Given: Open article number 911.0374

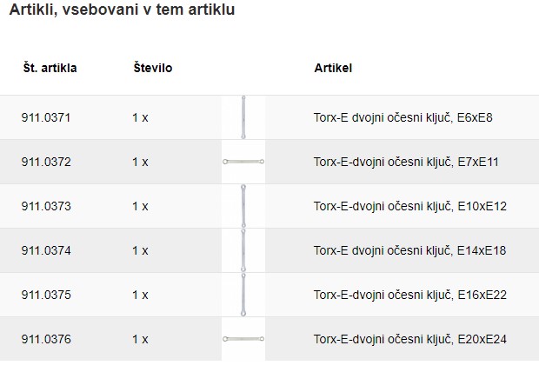Looking at the screenshot, I should tap(46, 250).
